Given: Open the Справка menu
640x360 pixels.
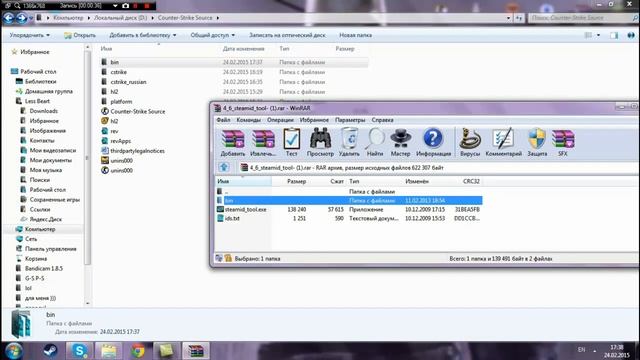Looking at the screenshot, I should tap(382, 120).
